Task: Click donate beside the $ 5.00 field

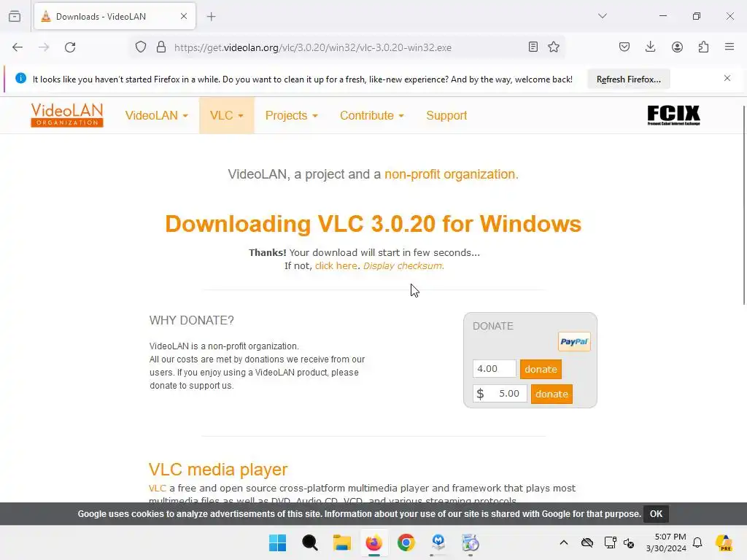Action: pos(551,394)
